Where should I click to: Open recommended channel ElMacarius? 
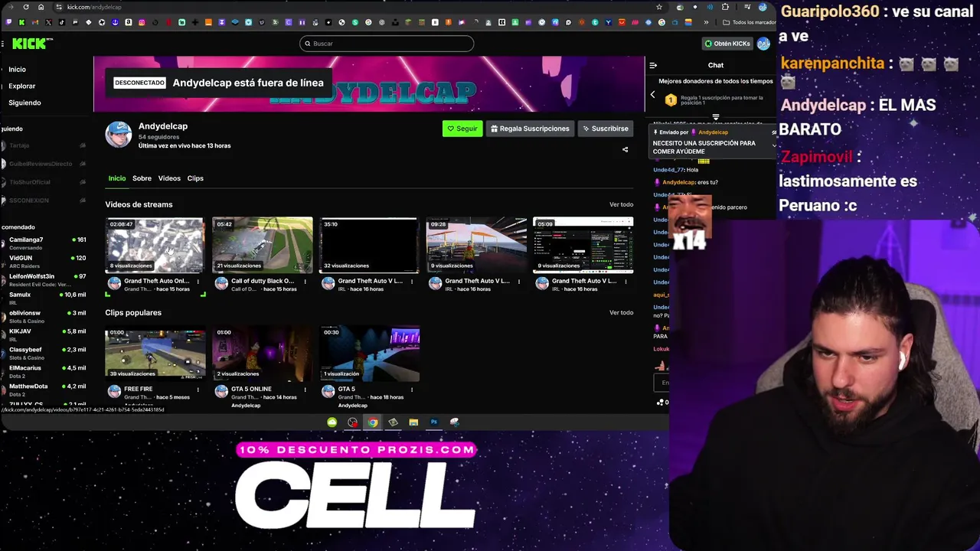pos(44,372)
